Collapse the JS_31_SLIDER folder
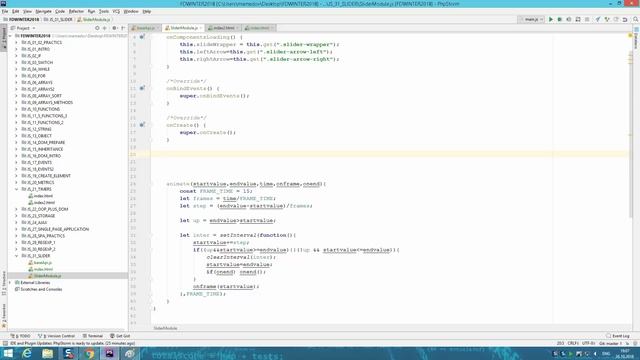The height and width of the screenshot is (360, 640). pyautogui.click(x=16, y=256)
